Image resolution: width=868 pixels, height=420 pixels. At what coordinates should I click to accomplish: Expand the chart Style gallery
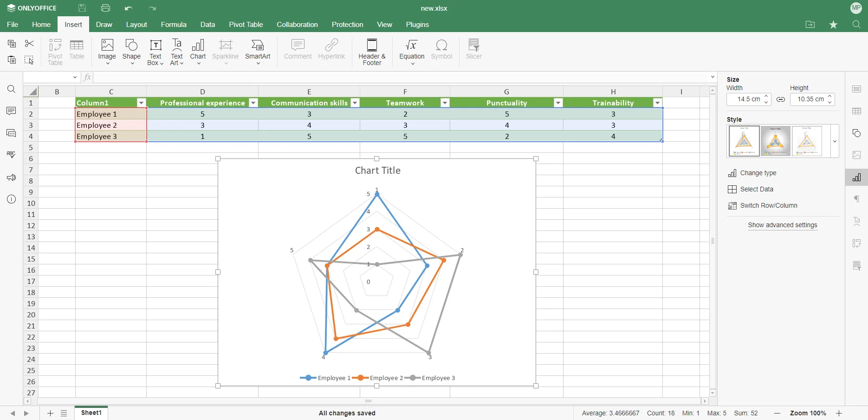835,141
